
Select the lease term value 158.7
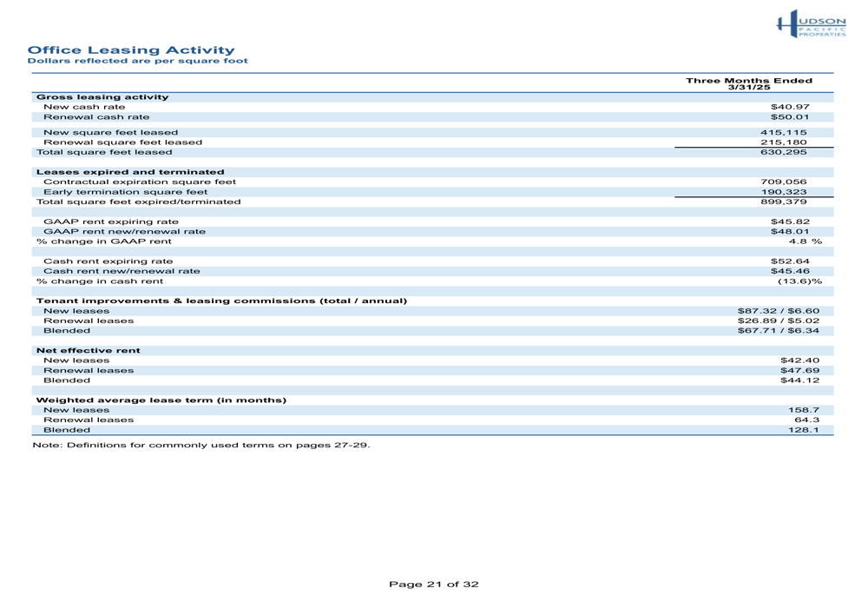coord(804,411)
